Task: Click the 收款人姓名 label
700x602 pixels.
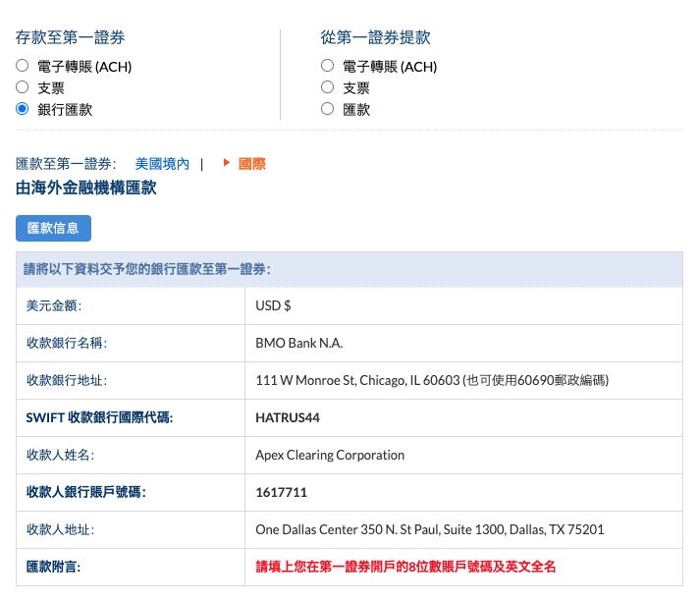Action: [x=60, y=455]
